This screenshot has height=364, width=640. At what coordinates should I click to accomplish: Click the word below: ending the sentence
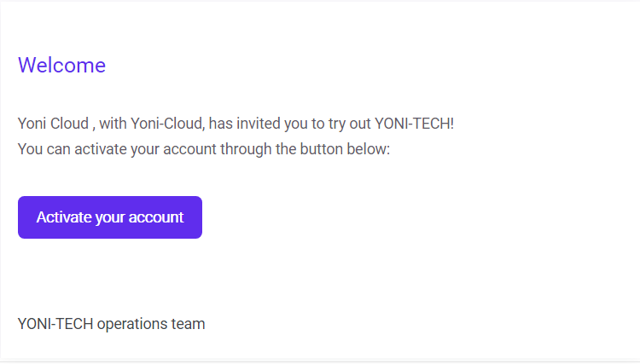tap(368, 149)
